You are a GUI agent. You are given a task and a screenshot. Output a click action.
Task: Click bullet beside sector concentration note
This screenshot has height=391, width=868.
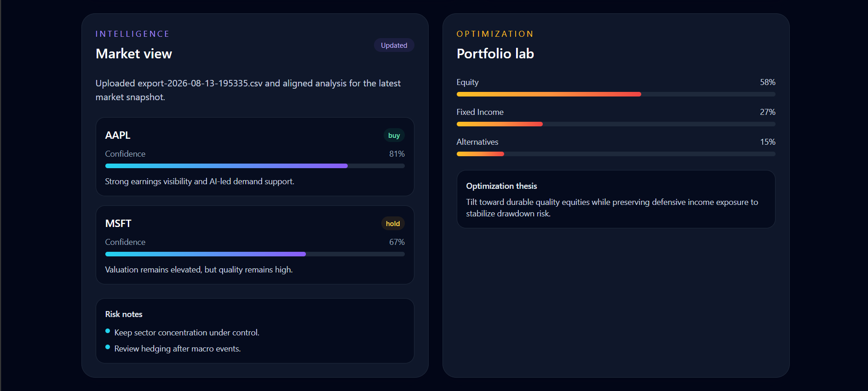click(108, 331)
